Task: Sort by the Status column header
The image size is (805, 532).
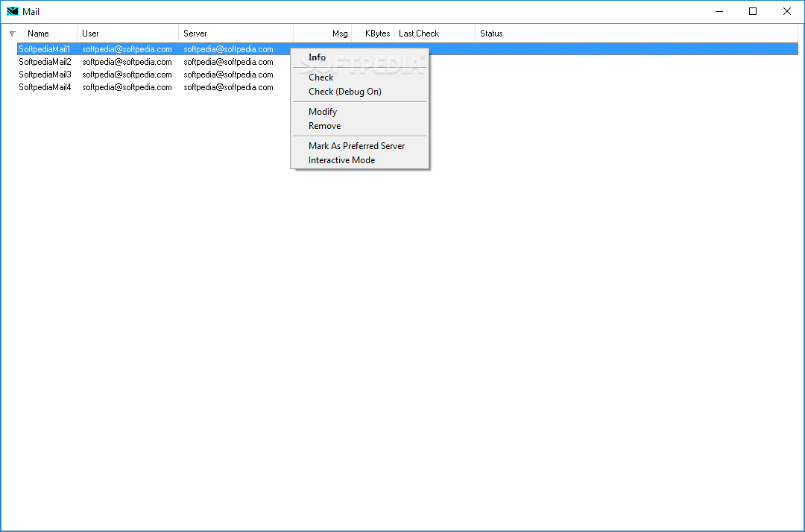Action: click(x=636, y=34)
